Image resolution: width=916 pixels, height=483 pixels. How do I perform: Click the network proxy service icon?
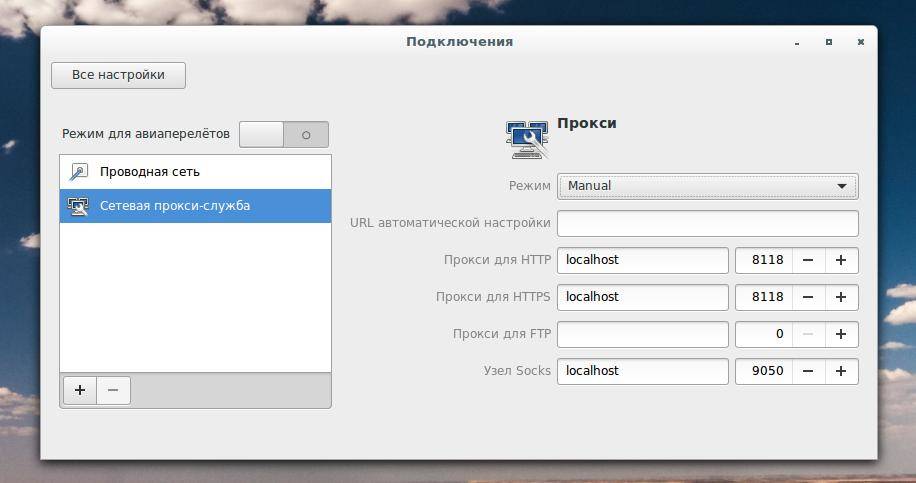click(78, 206)
